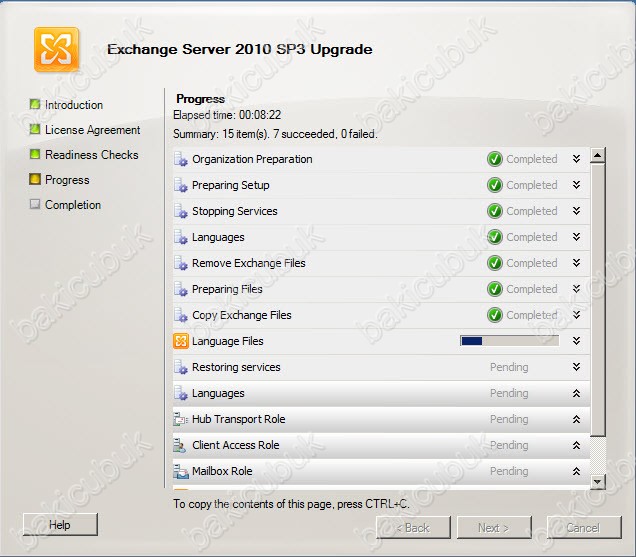Click the 'Hub Transport Role' row label
This screenshot has height=557, width=636.
click(238, 419)
